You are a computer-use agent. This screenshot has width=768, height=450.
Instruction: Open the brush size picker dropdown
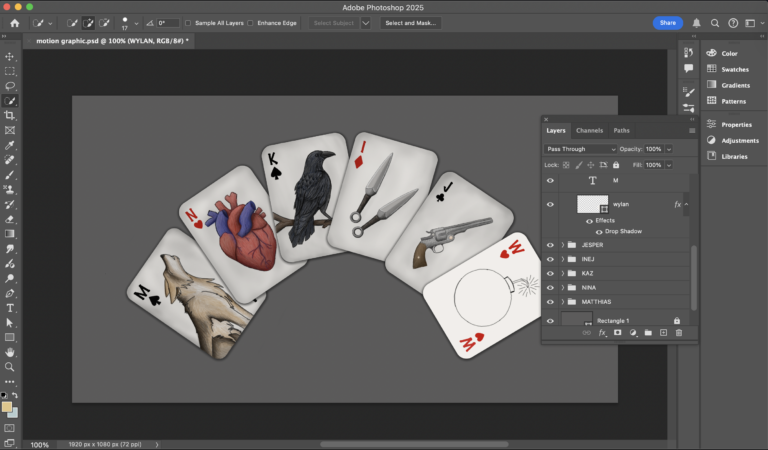(x=136, y=23)
